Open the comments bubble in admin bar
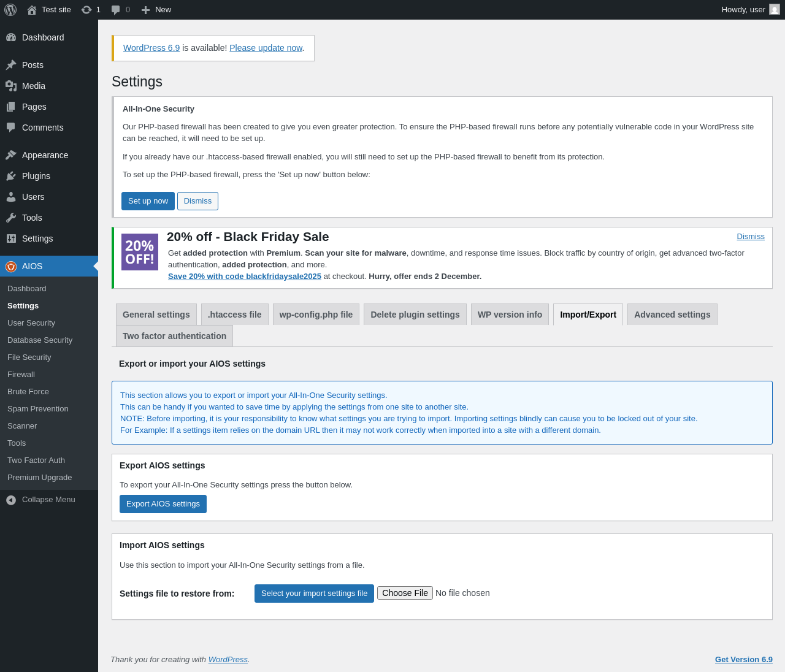 click(x=116, y=10)
